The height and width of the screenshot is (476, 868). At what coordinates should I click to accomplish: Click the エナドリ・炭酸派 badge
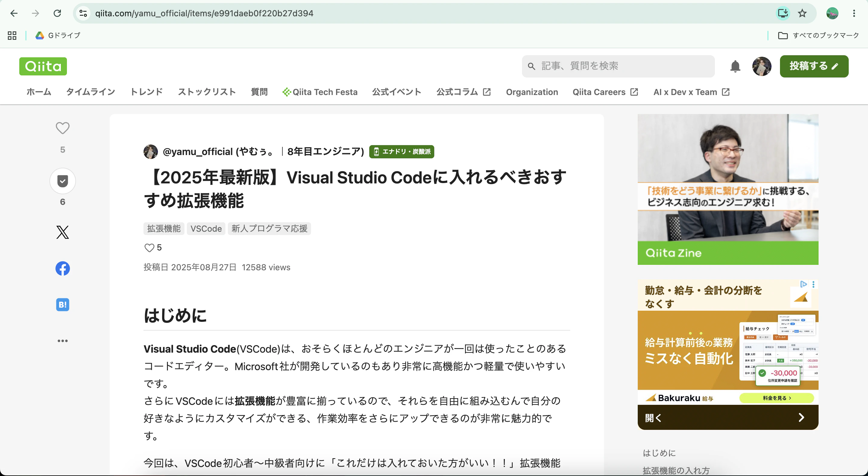402,152
